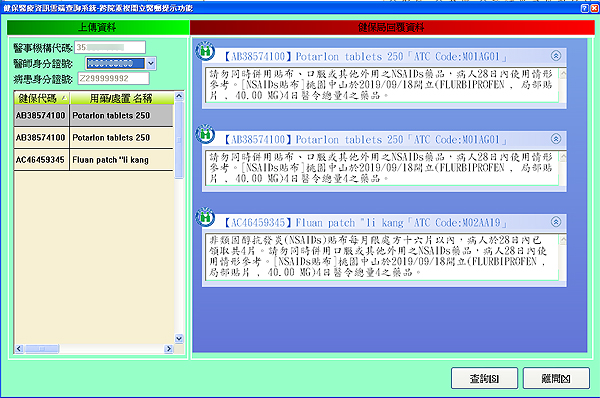Image resolution: width=600 pixels, height=398 pixels.
Task: Click the horizontal scrollbar right arrow in drug list
Action: coord(168,349)
